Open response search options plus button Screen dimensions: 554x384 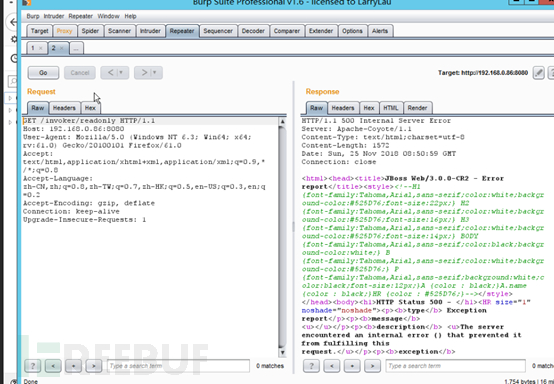click(x=352, y=366)
